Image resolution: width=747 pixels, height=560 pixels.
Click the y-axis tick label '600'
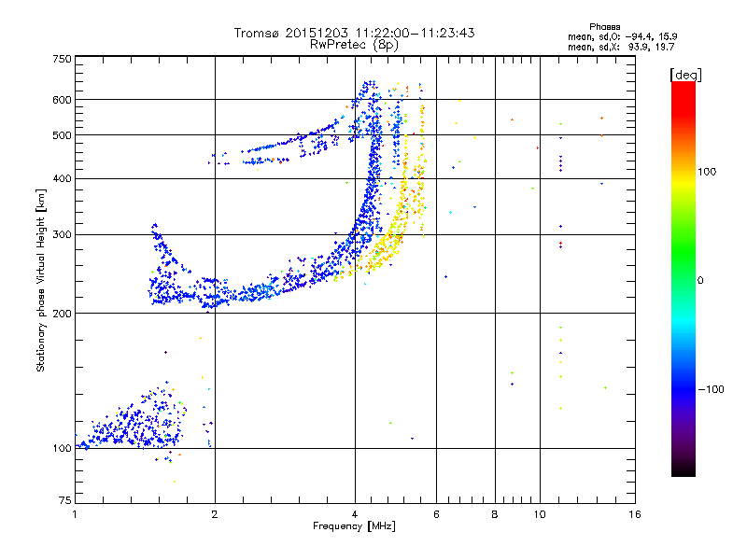(x=63, y=100)
